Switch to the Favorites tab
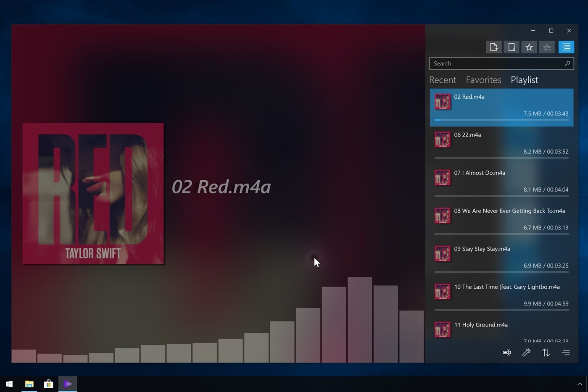Screen dimensions: 588x392 [x=483, y=80]
